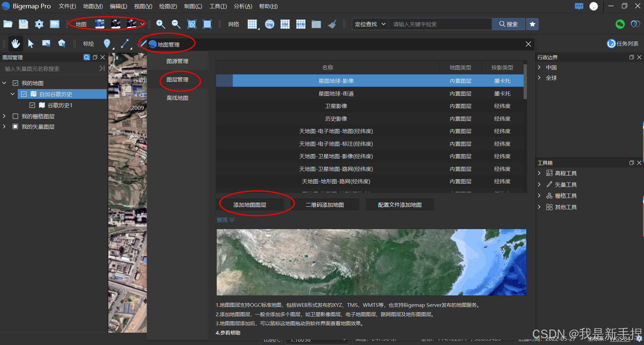Open settings via the gear icon

[39, 24]
